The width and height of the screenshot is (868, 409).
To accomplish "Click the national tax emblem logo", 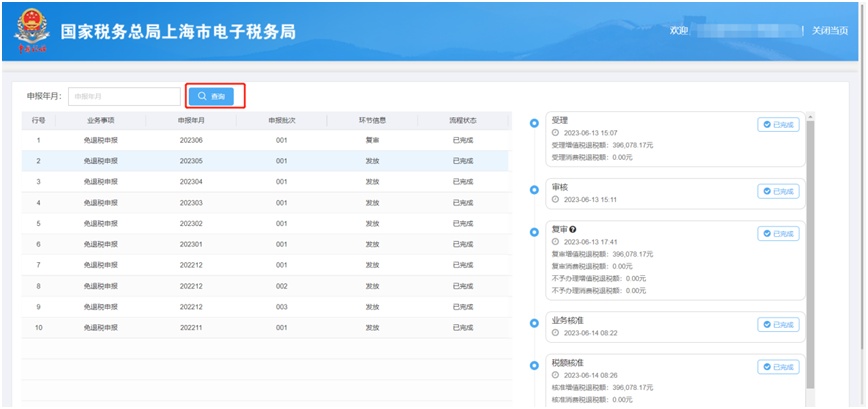I will [32, 30].
